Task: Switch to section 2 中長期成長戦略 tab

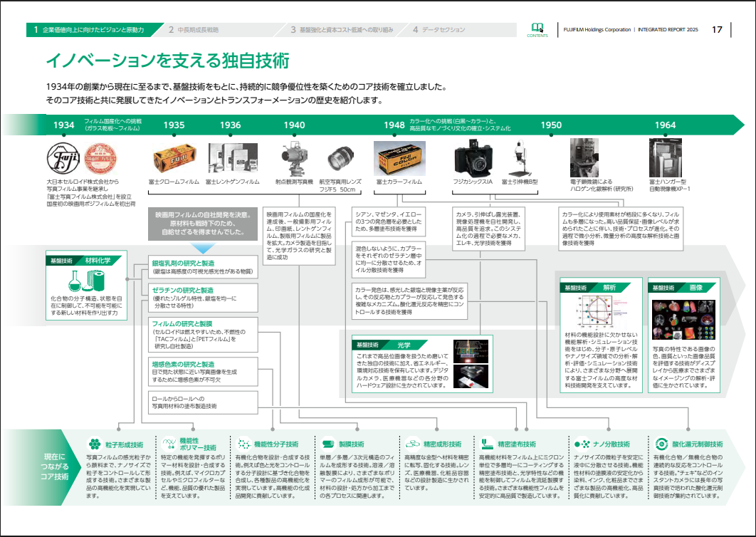Action: tap(194, 30)
